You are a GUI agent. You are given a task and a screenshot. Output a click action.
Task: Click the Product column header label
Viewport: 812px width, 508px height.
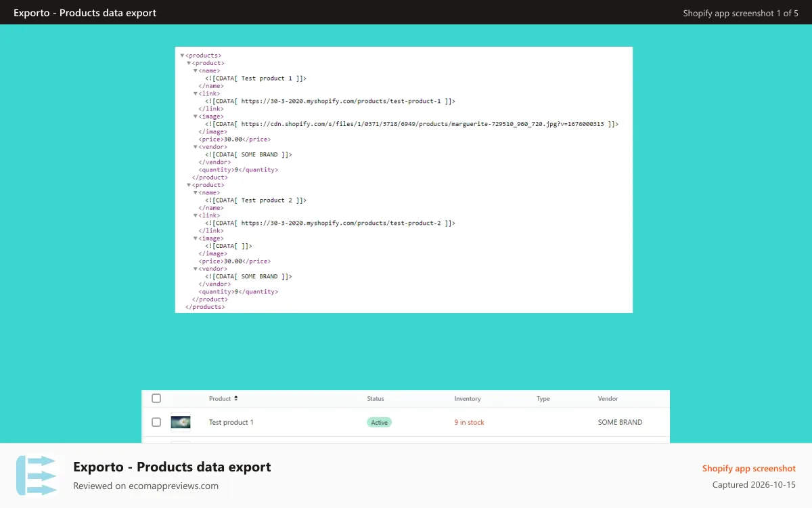coord(220,399)
